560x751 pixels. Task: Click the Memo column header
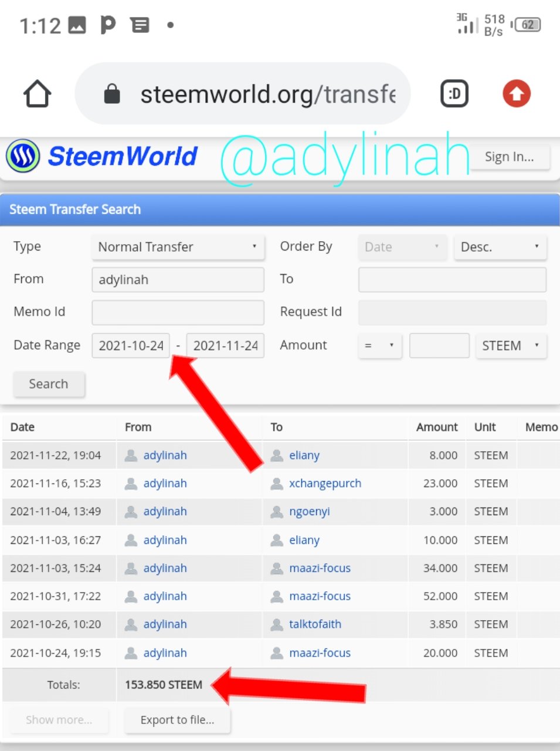541,427
